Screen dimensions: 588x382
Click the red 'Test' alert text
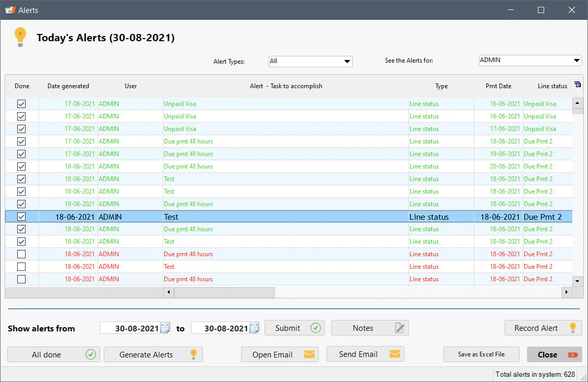click(169, 267)
